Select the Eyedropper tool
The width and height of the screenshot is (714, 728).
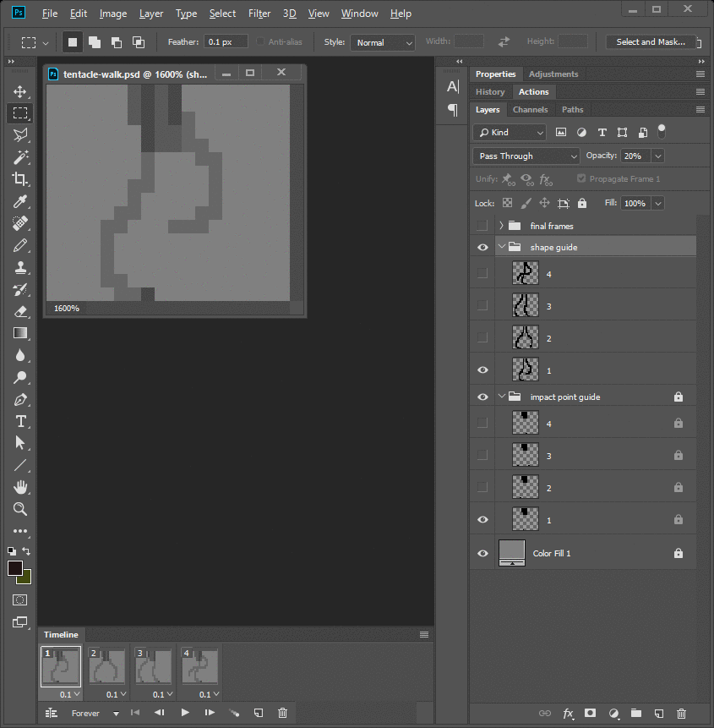click(20, 201)
